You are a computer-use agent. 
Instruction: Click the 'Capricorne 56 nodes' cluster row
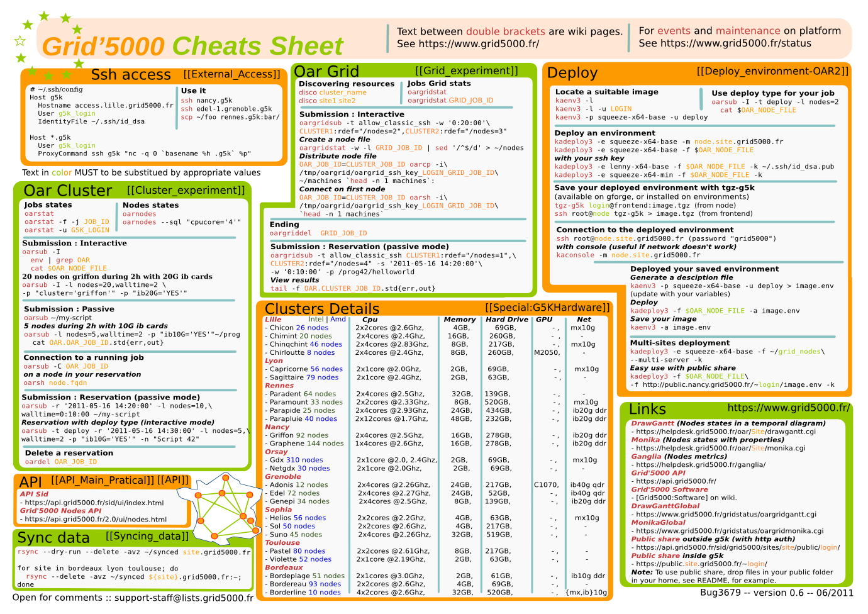click(435, 369)
